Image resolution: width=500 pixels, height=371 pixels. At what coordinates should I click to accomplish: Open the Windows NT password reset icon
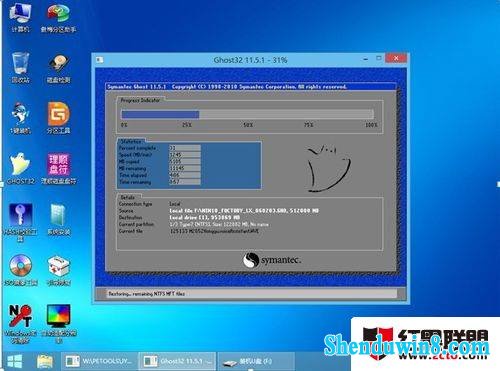(21, 323)
